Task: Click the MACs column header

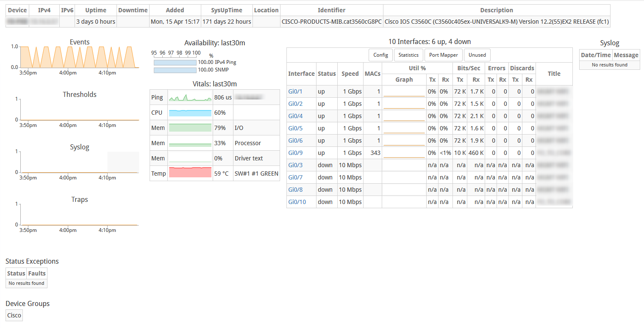Action: [x=372, y=74]
